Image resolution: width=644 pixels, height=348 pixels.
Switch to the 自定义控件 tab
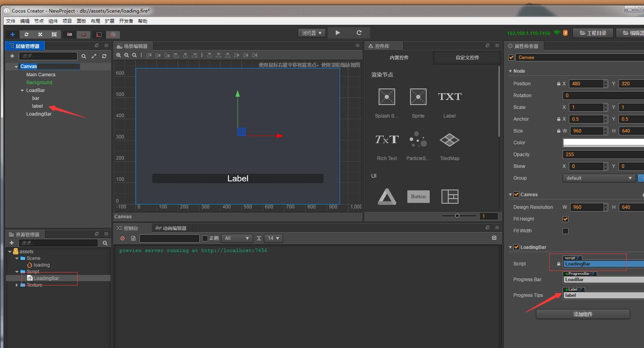click(x=467, y=57)
